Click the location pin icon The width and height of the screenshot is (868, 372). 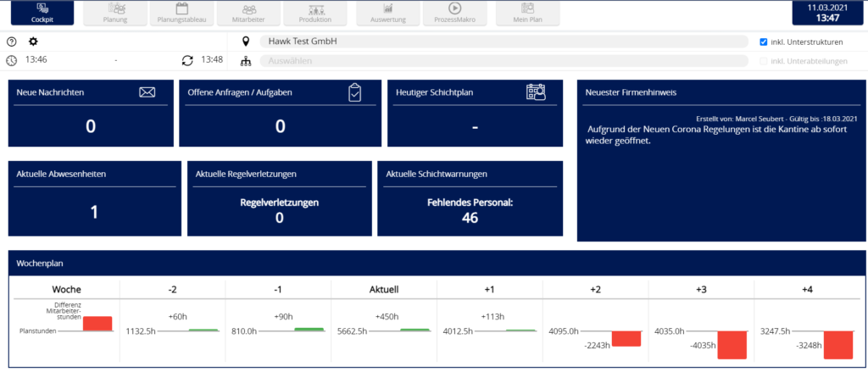(246, 42)
